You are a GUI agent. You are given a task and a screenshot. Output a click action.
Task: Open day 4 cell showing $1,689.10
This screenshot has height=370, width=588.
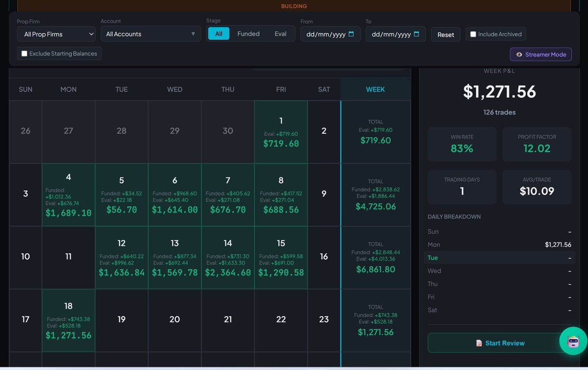(68, 195)
